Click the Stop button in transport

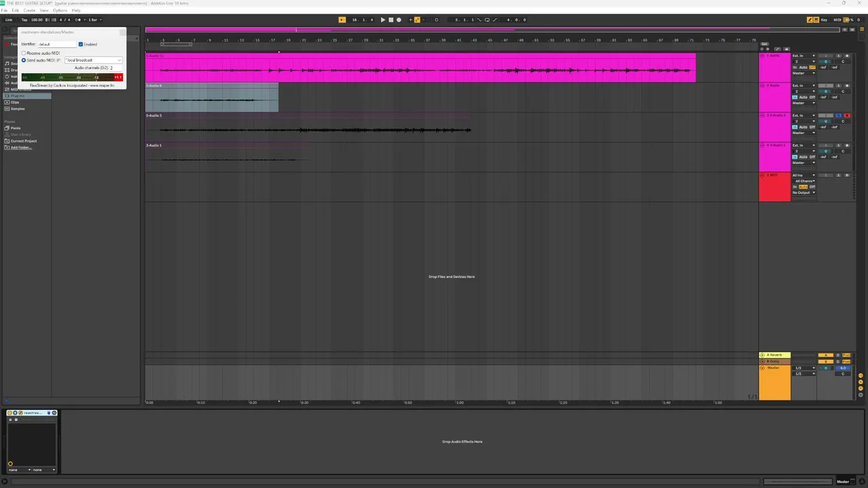[391, 20]
